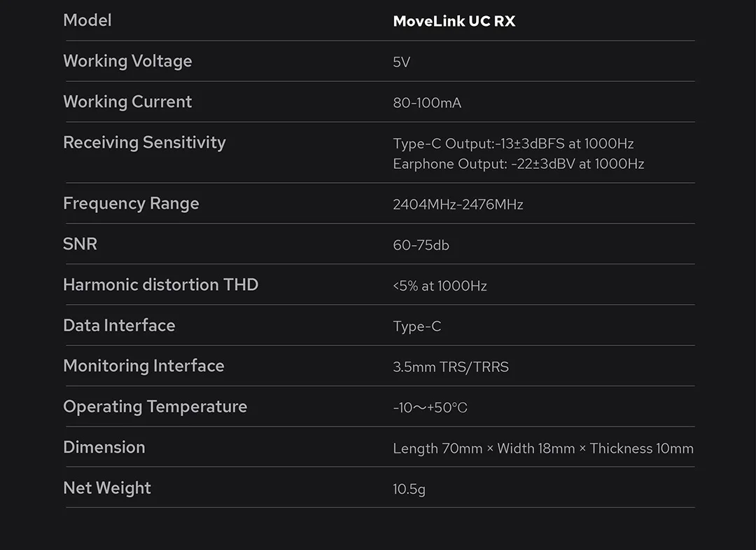Click the Data Interface Type-C value
Viewport: 756px width, 550px height.
[417, 326]
